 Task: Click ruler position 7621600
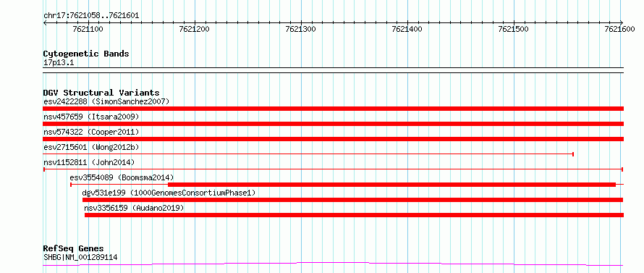coord(620,29)
